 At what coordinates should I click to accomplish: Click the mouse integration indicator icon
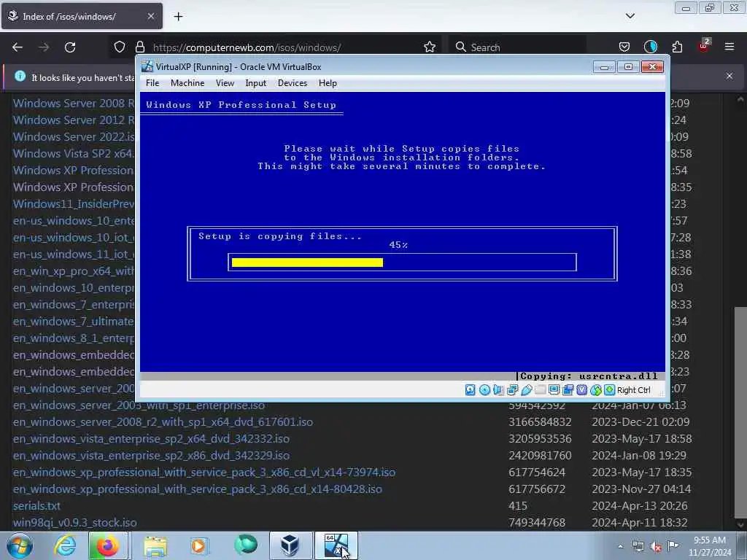pyautogui.click(x=596, y=390)
